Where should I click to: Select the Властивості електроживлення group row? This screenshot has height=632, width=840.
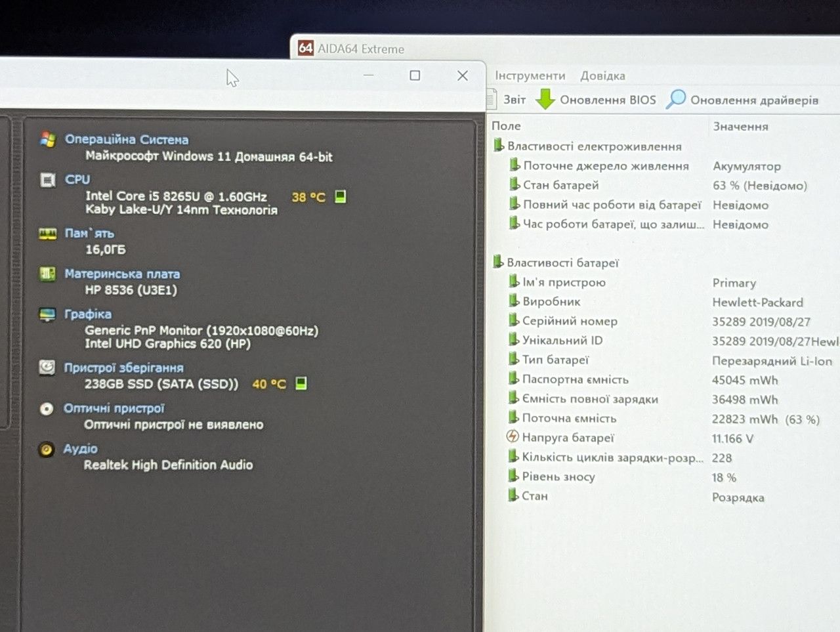coord(665,146)
